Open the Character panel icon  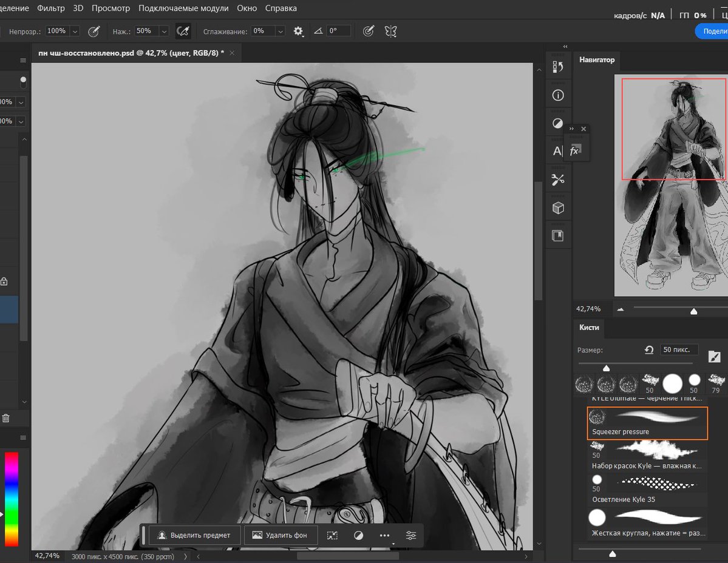(x=557, y=151)
